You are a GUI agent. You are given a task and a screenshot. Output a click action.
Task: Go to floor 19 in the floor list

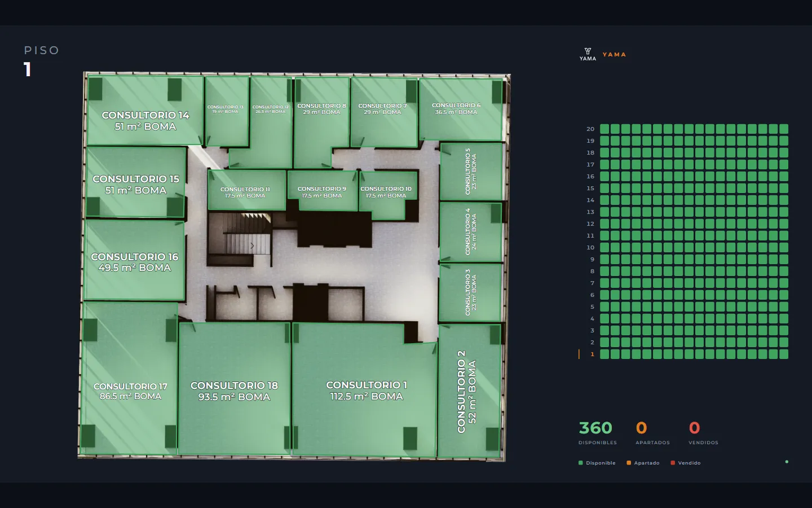[x=590, y=141]
